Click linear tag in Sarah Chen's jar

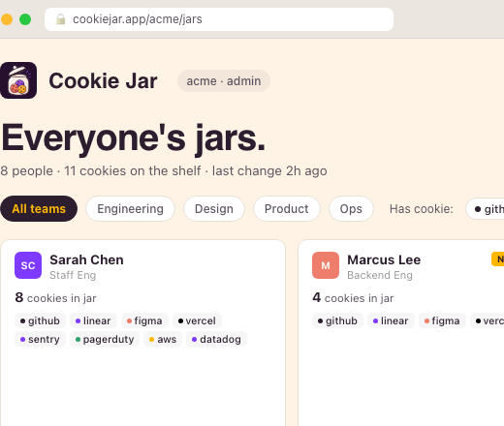[93, 320]
